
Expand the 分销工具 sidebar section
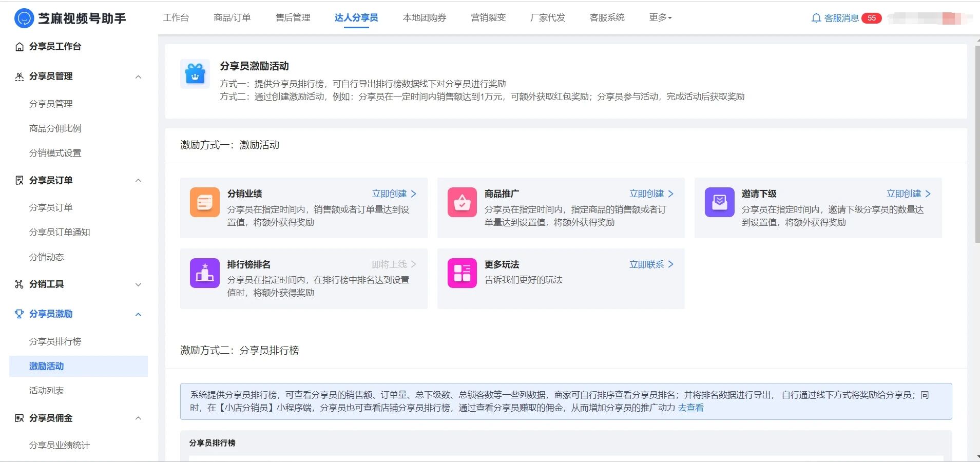click(x=138, y=284)
